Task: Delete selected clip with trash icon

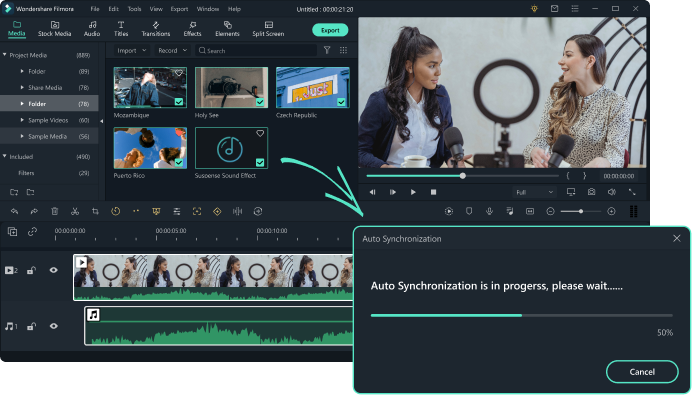Action: click(55, 211)
